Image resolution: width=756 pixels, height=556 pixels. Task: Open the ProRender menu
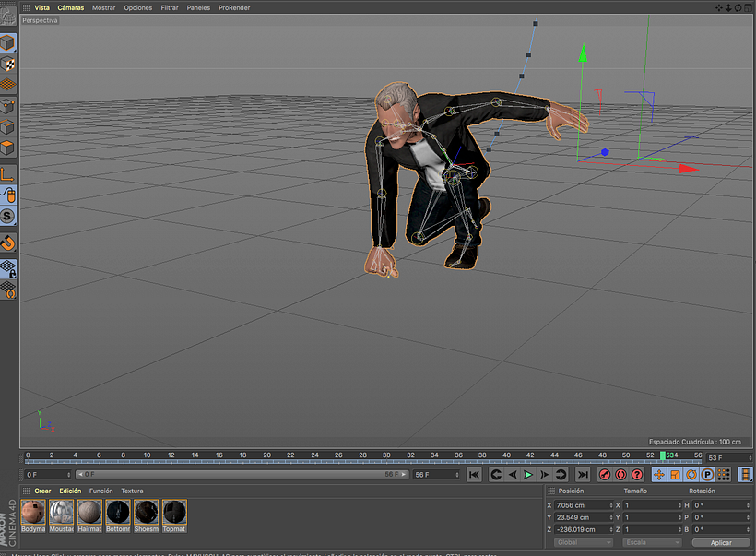[234, 7]
